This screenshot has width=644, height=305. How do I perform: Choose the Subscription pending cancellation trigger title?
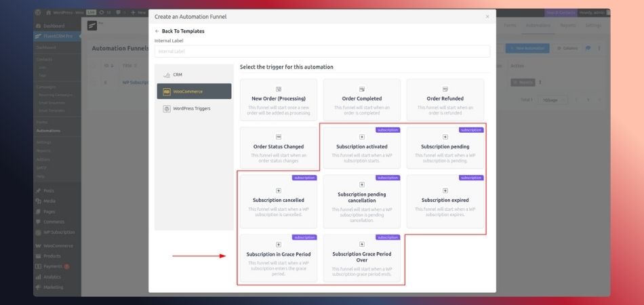coord(362,197)
